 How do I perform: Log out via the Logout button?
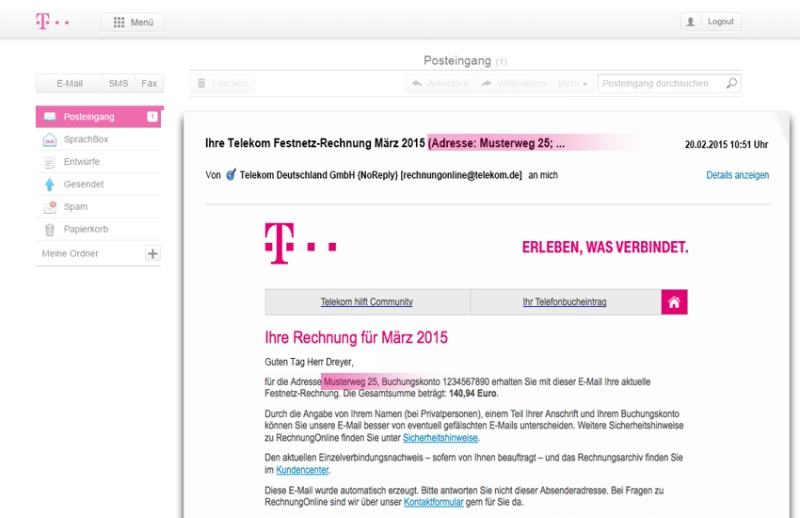720,21
